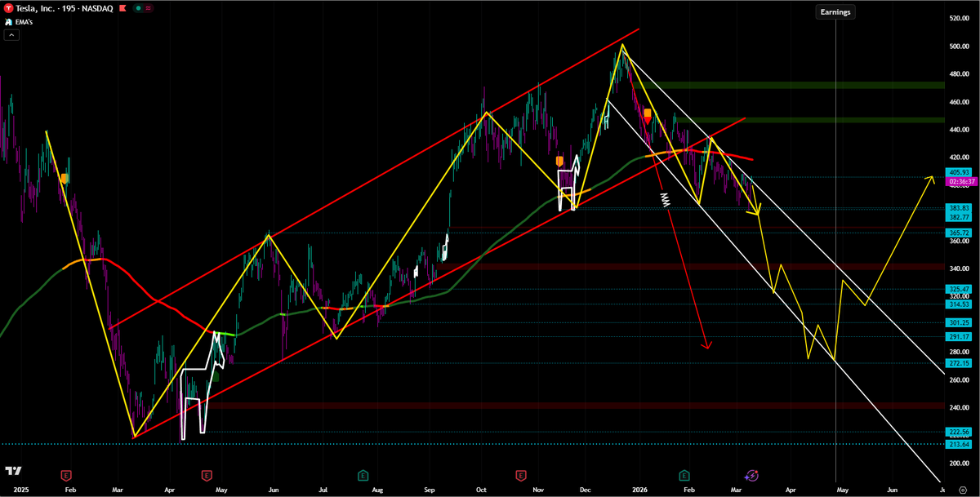The width and height of the screenshot is (980, 497).
Task: Click the red earnings E marker near November
Action: [520, 474]
